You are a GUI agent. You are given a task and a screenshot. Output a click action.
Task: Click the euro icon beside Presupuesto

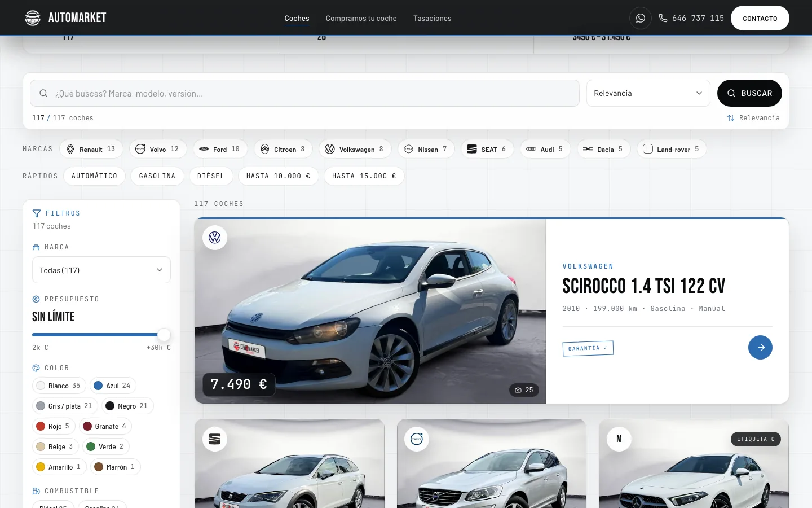(x=36, y=299)
